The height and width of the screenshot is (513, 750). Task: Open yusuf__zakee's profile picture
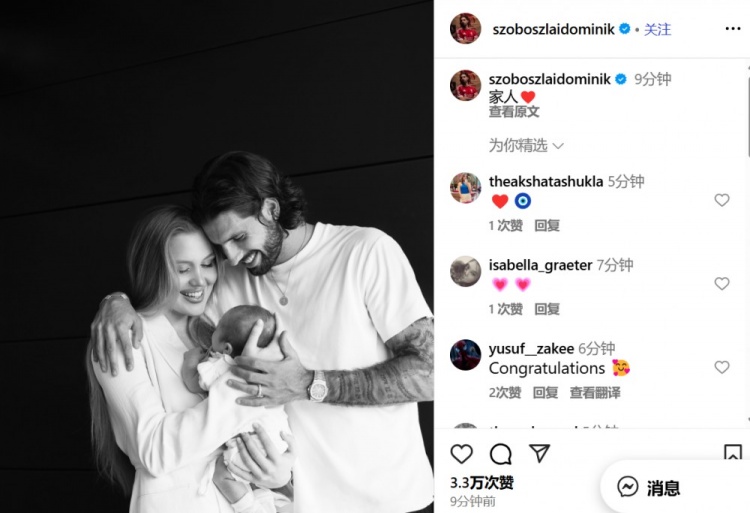(x=465, y=355)
